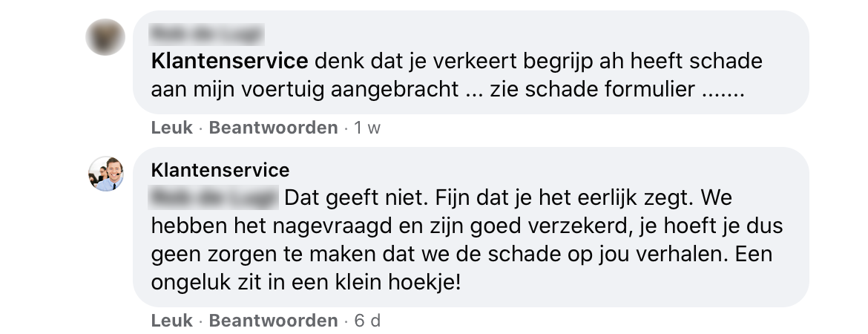
Task: Click Beantwoorden under the Klantenservice reply
Action: click(273, 321)
